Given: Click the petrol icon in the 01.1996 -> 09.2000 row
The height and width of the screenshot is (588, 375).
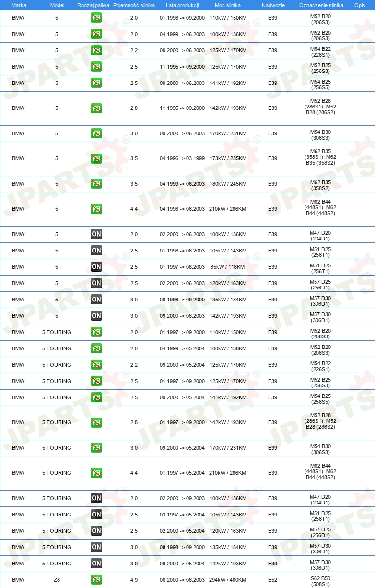Looking at the screenshot, I should click(96, 18).
